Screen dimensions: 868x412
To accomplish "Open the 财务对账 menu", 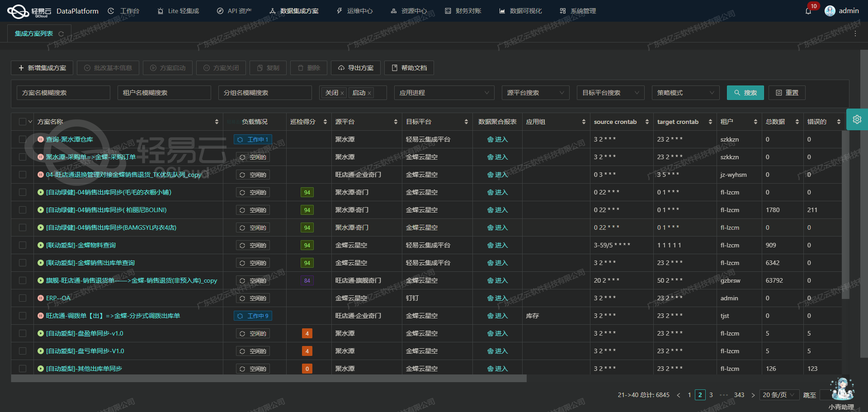I will pyautogui.click(x=463, y=11).
